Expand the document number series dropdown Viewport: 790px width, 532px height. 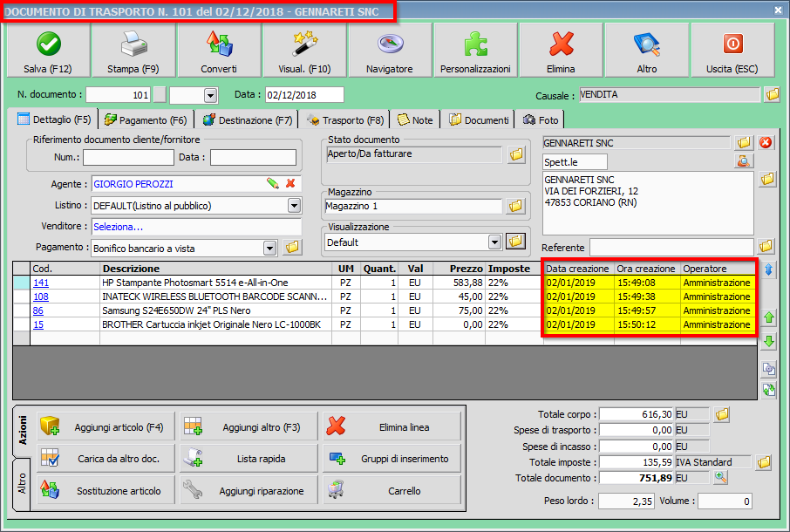[x=211, y=95]
